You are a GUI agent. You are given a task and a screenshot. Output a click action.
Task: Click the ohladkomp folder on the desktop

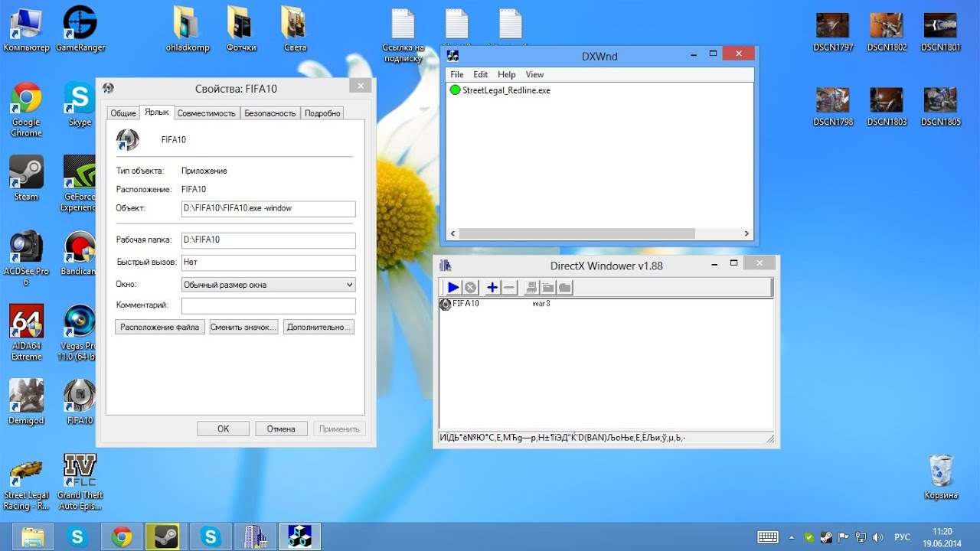click(188, 29)
